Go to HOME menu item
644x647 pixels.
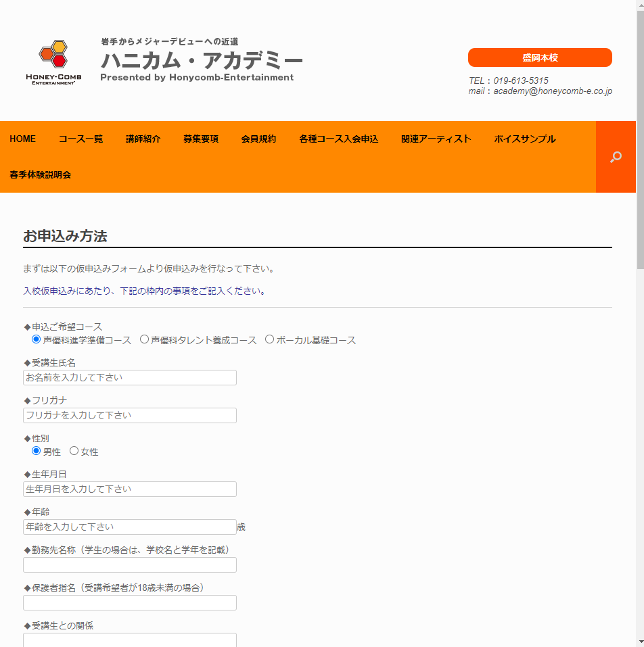[23, 139]
